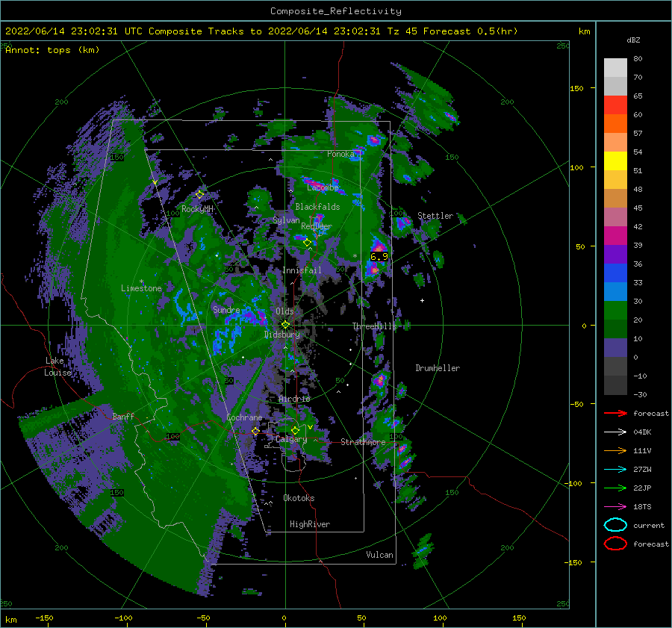Click the Strathmore city label
This screenshot has height=628, width=672.
[x=363, y=441]
